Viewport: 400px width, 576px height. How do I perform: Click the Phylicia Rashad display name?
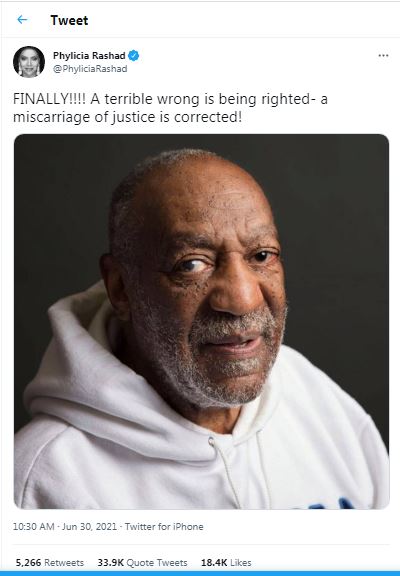(x=89, y=55)
